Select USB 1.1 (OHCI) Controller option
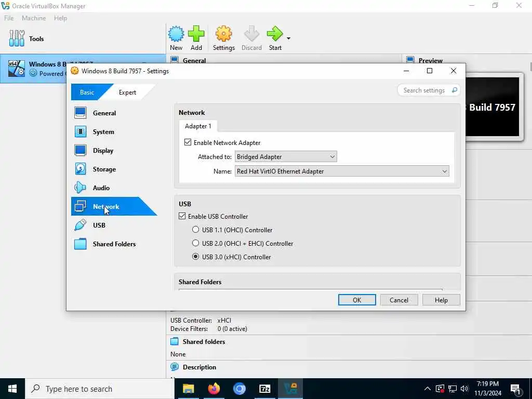Viewport: 532px width, 399px height. tap(195, 230)
